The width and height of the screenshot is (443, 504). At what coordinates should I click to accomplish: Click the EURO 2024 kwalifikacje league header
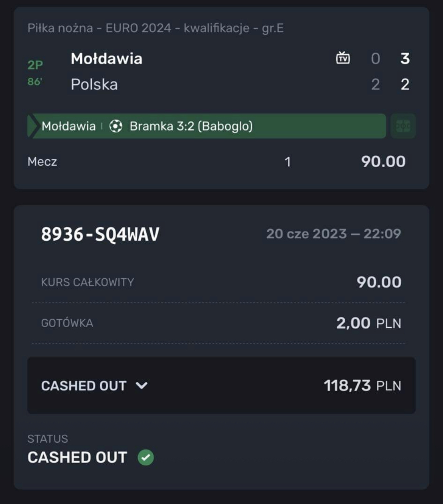tap(155, 28)
